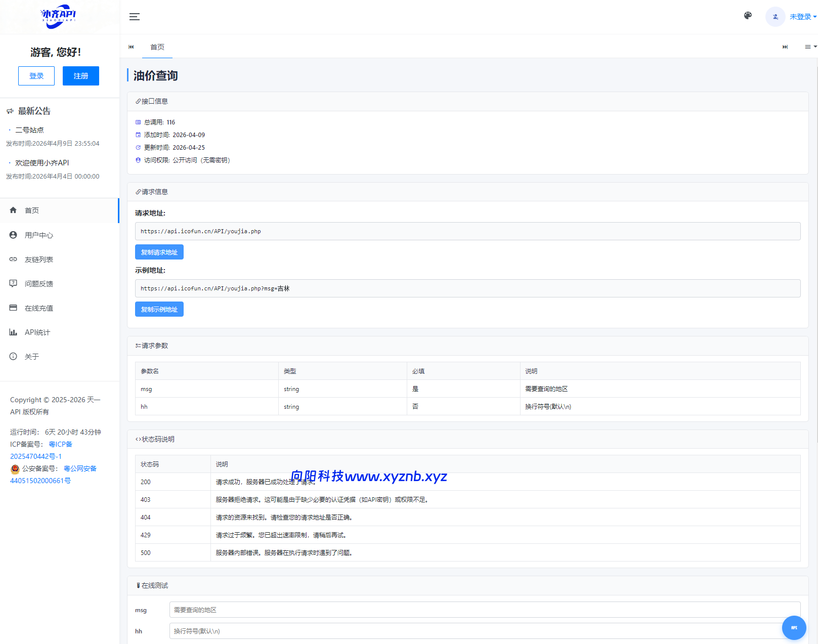Open the 关于 info menu item
The width and height of the screenshot is (818, 644).
[x=31, y=357]
